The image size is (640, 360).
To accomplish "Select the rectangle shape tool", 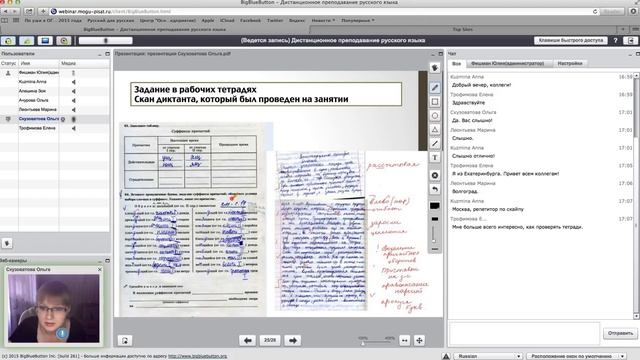I will click(x=435, y=102).
